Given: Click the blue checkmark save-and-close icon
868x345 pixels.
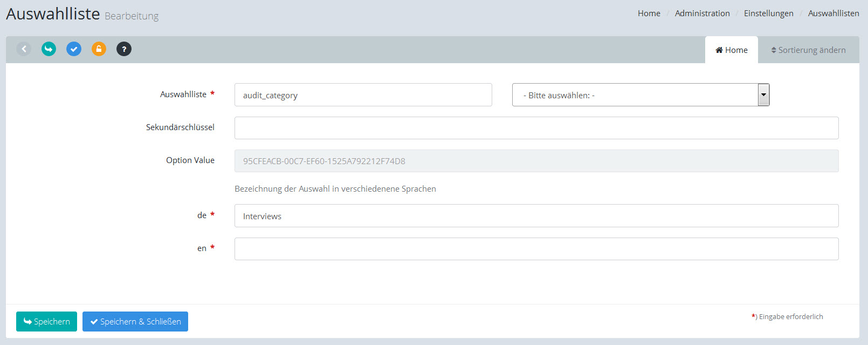Looking at the screenshot, I should (x=74, y=49).
